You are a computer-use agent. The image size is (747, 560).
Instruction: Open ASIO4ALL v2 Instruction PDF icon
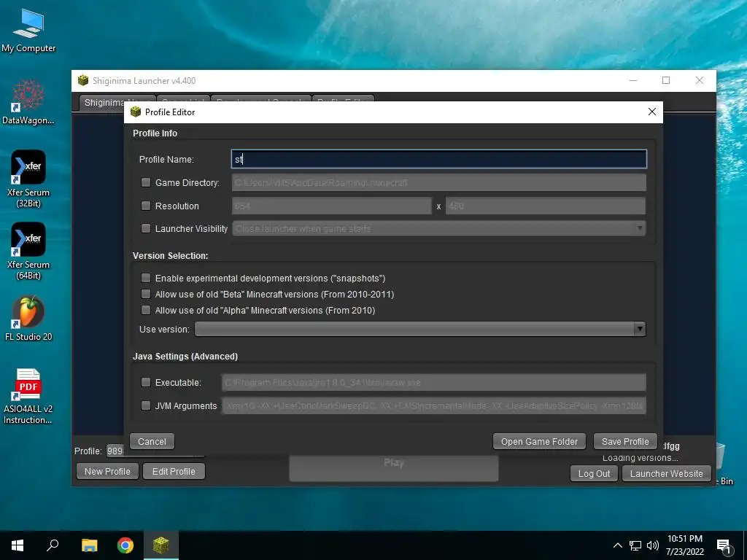[x=28, y=396]
